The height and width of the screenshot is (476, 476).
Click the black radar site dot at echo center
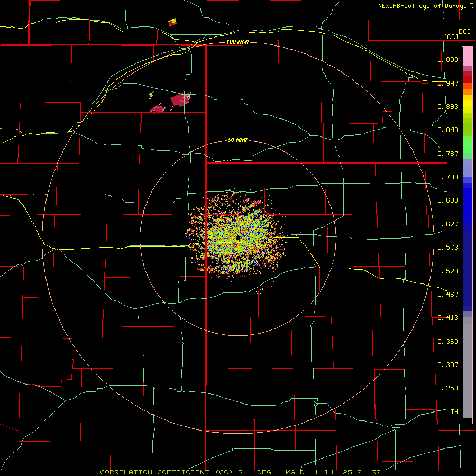pyautogui.click(x=239, y=237)
